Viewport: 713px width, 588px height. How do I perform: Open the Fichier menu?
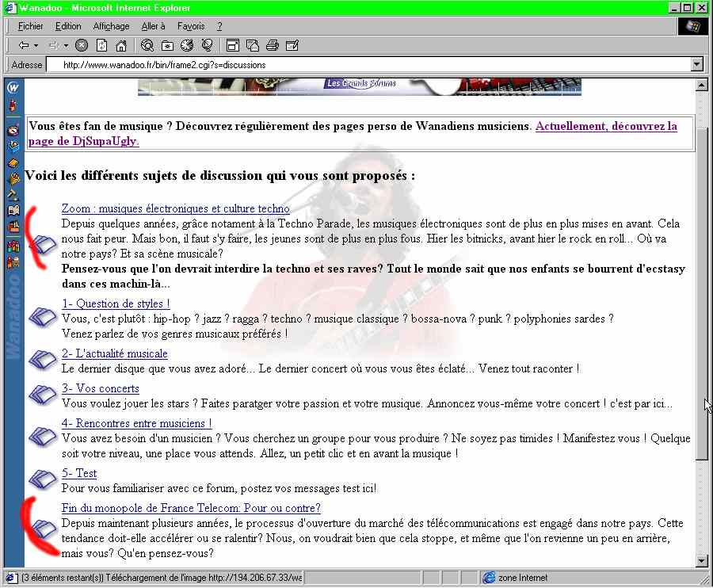pos(30,26)
